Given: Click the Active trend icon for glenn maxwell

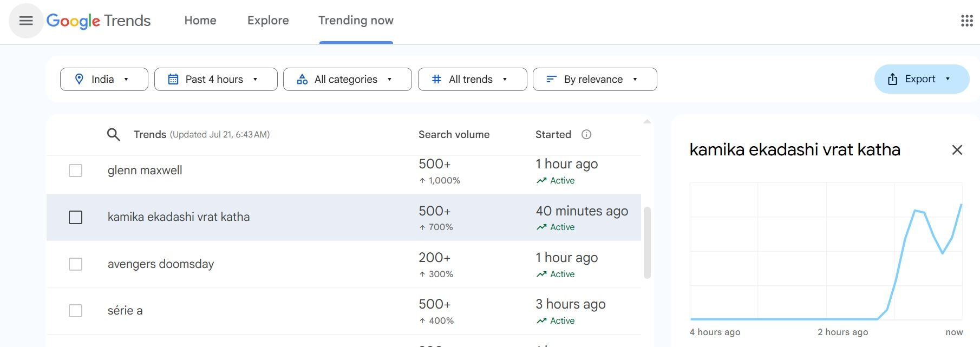Looking at the screenshot, I should pyautogui.click(x=541, y=180).
